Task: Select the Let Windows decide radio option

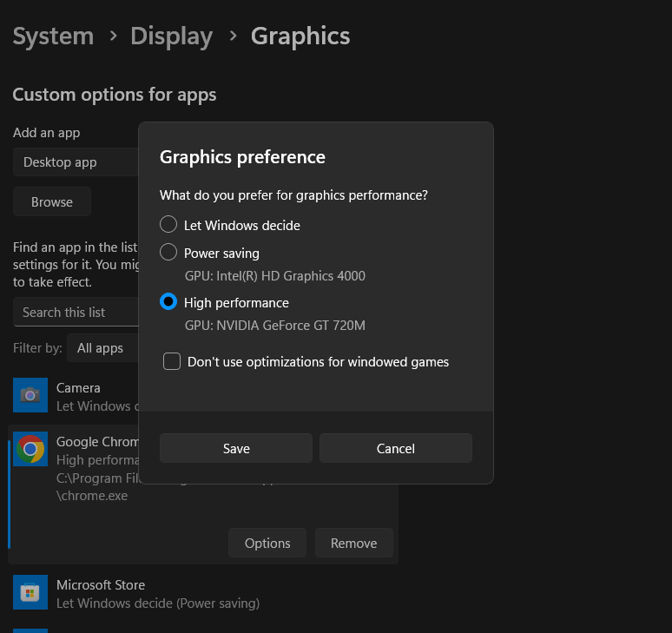Action: [x=168, y=224]
